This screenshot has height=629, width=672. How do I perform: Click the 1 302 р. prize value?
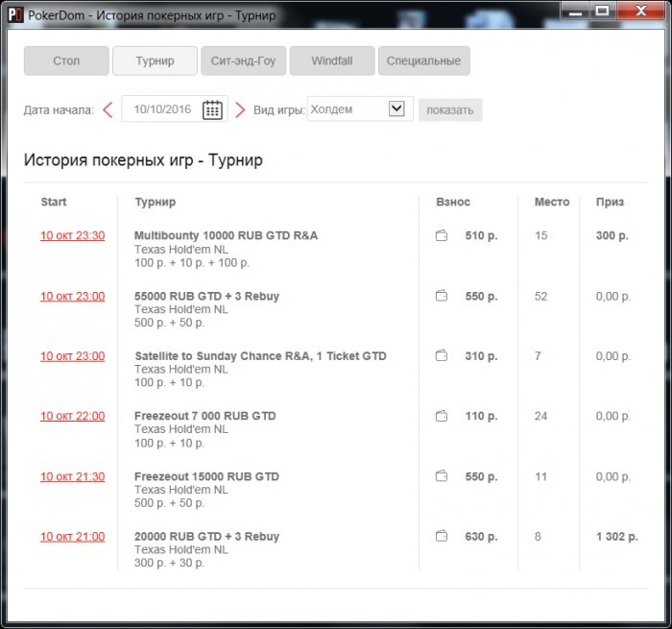click(x=616, y=537)
